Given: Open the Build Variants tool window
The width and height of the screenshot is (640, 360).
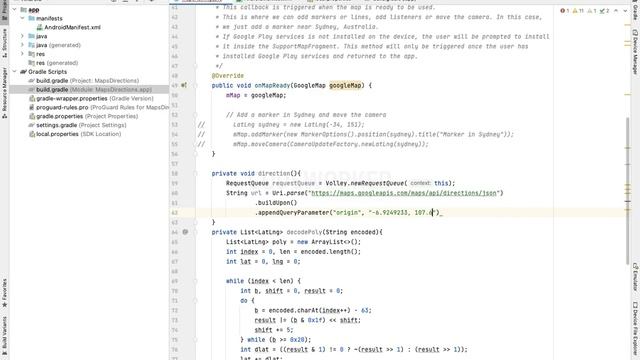Looking at the screenshot, I should [4, 336].
